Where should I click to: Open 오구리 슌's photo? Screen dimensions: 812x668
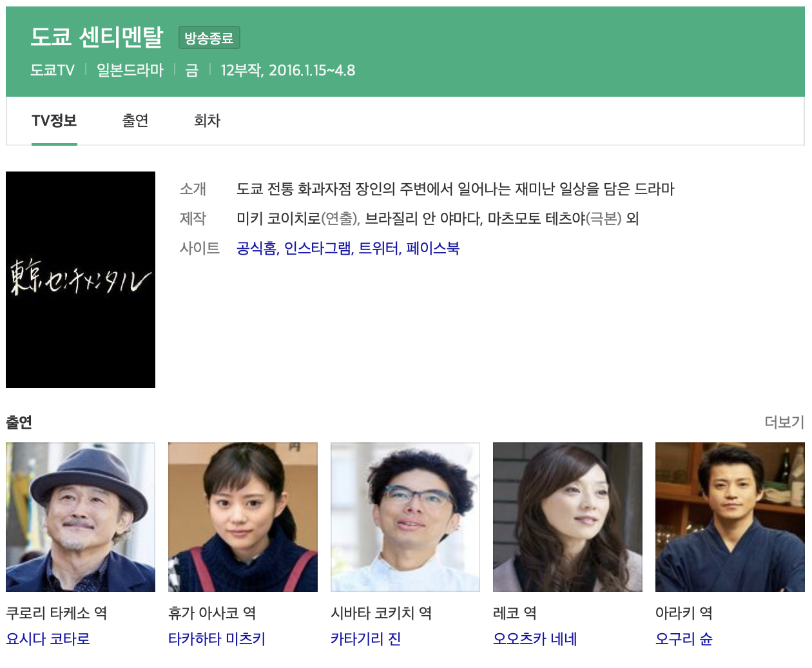coord(730,517)
